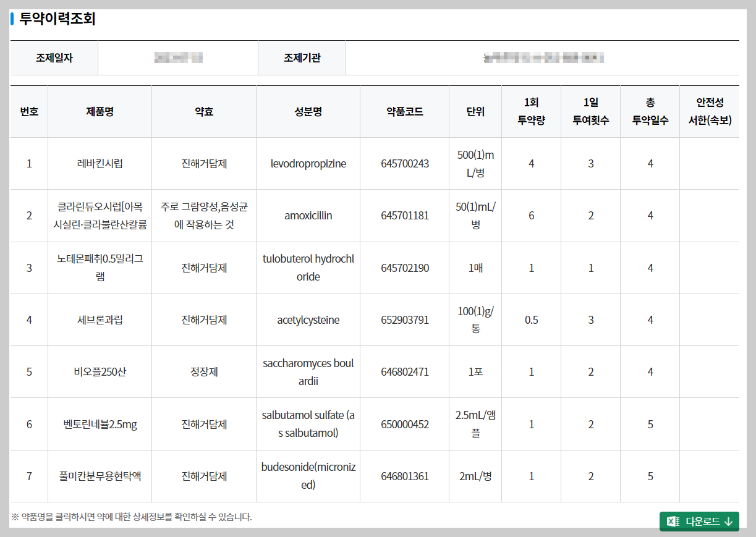Click the 비오플250산 drug name
Image resolution: width=756 pixels, height=537 pixels.
tap(100, 371)
